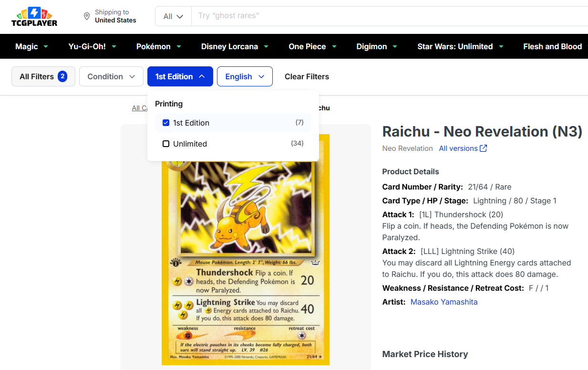Open the Pokémon navigation item
Image resolution: width=588 pixels, height=370 pixels.
coord(153,46)
